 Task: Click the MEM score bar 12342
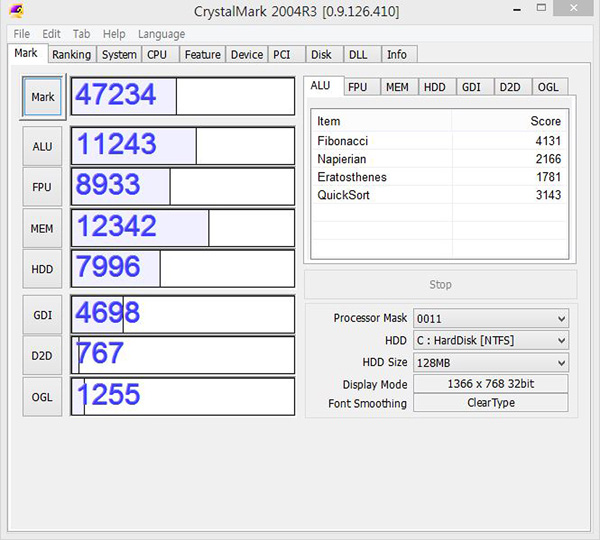[183, 228]
